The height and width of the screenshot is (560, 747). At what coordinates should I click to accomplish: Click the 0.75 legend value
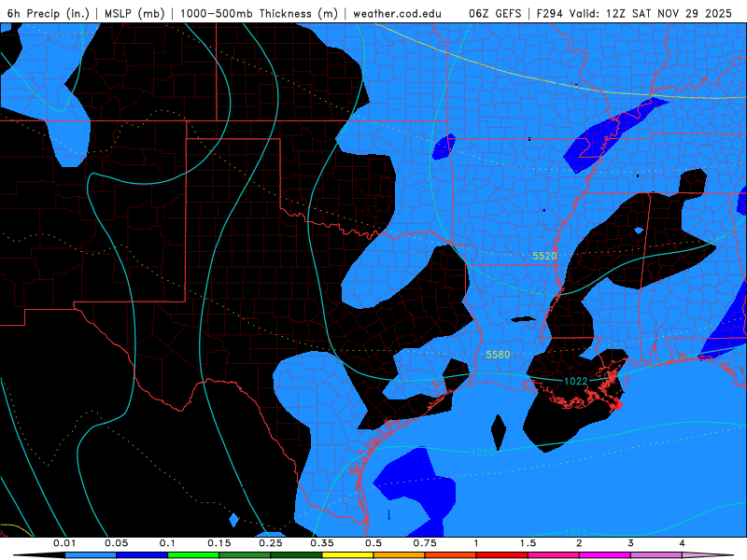point(425,543)
